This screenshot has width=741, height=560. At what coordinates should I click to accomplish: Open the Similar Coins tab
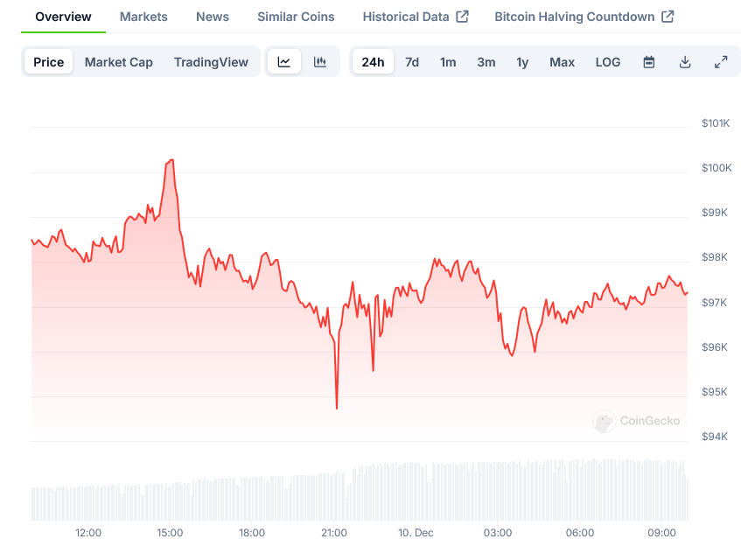[x=296, y=17]
